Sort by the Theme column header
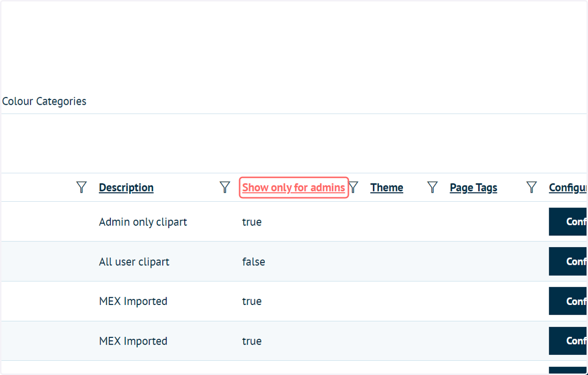This screenshot has height=375, width=588. [387, 187]
